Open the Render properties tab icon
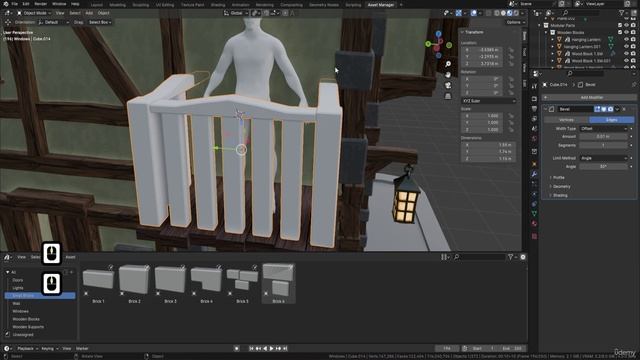The width and height of the screenshot is (640, 360). (x=534, y=99)
